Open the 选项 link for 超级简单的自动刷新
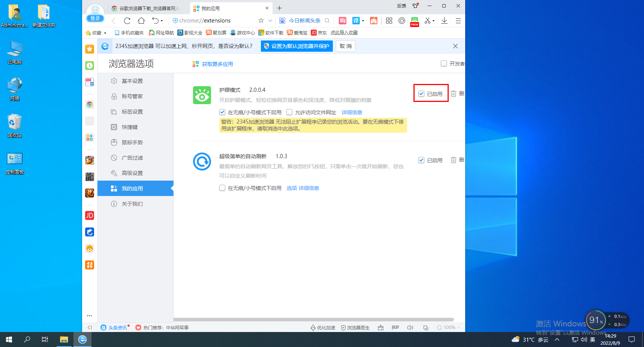Viewport: 644px width, 347px height. tap(292, 188)
